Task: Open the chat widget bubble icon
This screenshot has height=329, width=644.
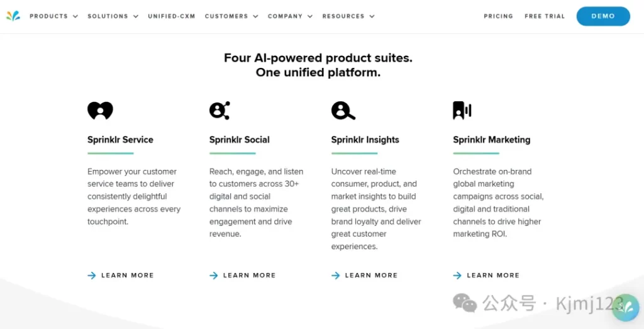Action: [x=625, y=307]
